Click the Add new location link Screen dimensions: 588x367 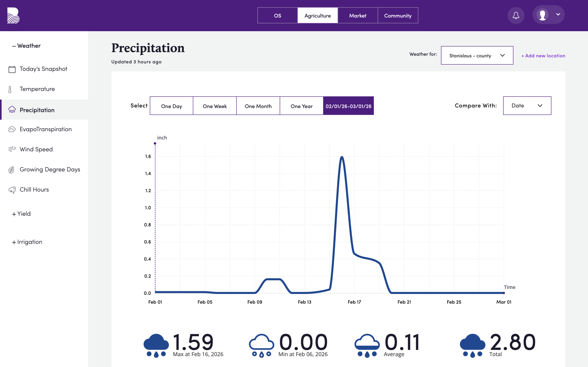(543, 56)
